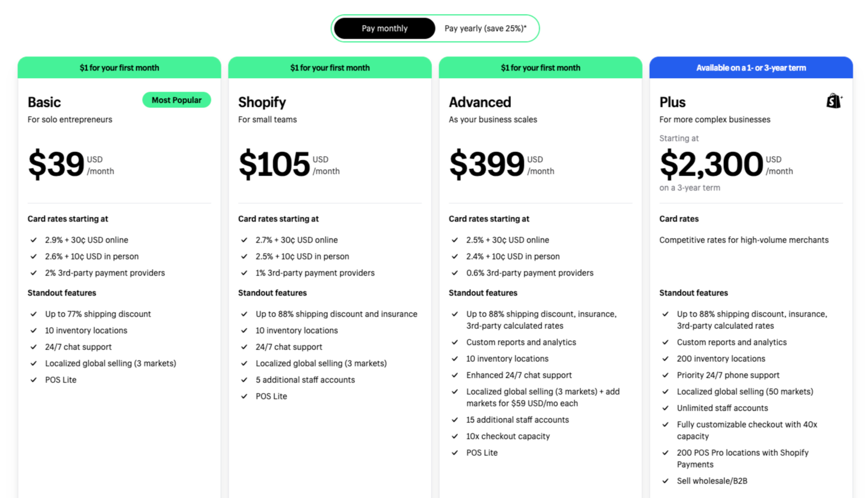868x498 pixels.
Task: Click checkmark beside 0.6% 3rd-party payment providers
Action: click(x=455, y=273)
